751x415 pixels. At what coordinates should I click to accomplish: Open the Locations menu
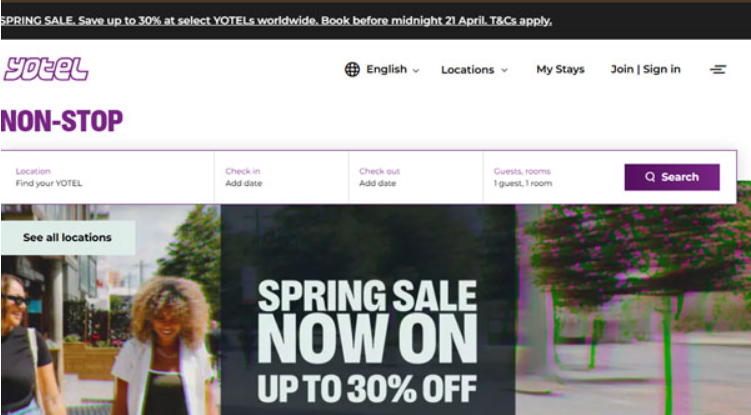tap(474, 70)
